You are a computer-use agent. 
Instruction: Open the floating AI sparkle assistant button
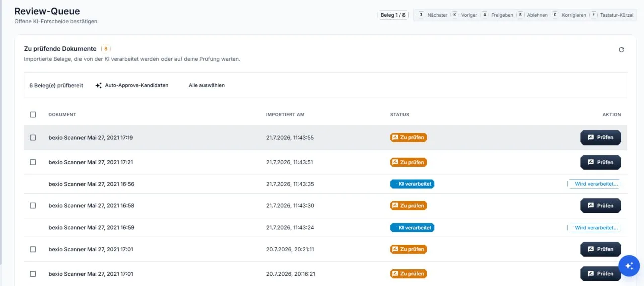pyautogui.click(x=629, y=266)
